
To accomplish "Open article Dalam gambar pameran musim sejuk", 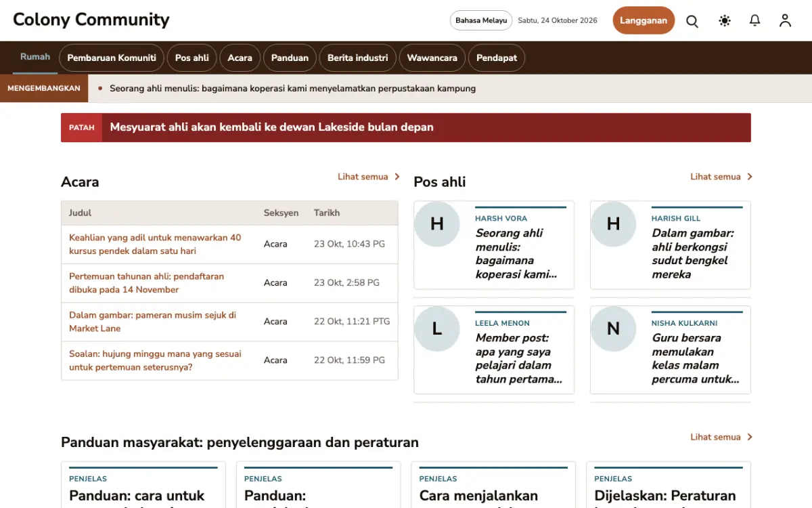I will 152,321.
